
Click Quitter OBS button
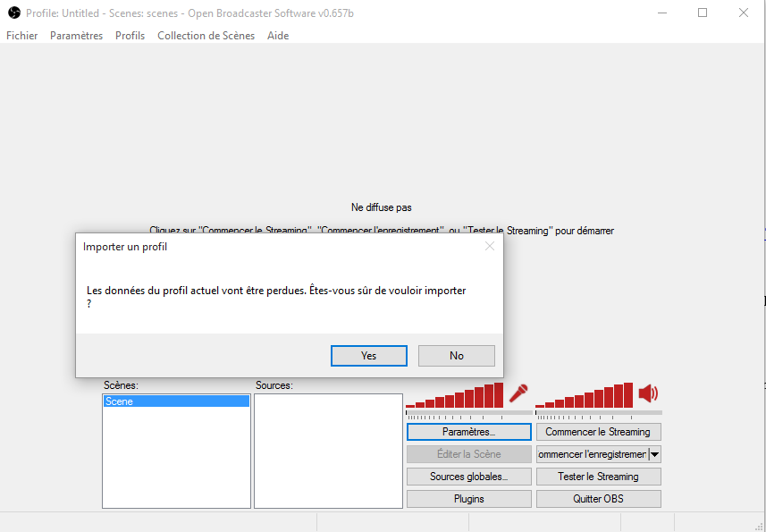tap(598, 499)
